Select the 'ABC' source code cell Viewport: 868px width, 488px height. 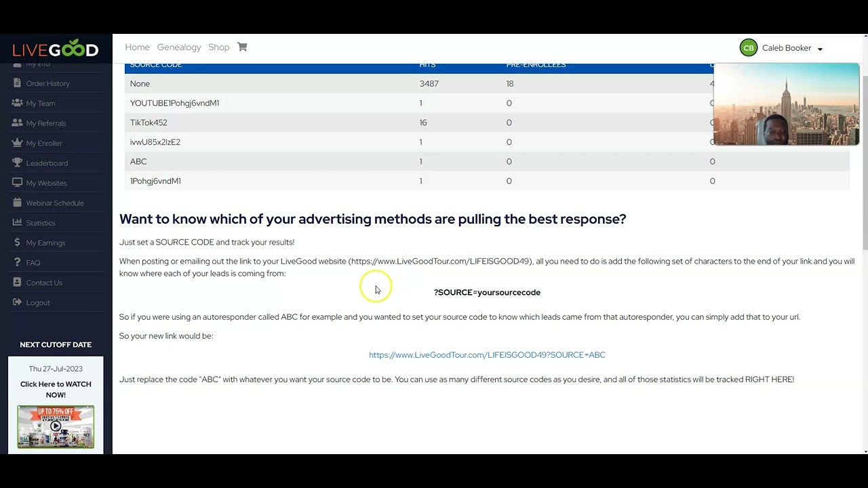click(x=138, y=161)
